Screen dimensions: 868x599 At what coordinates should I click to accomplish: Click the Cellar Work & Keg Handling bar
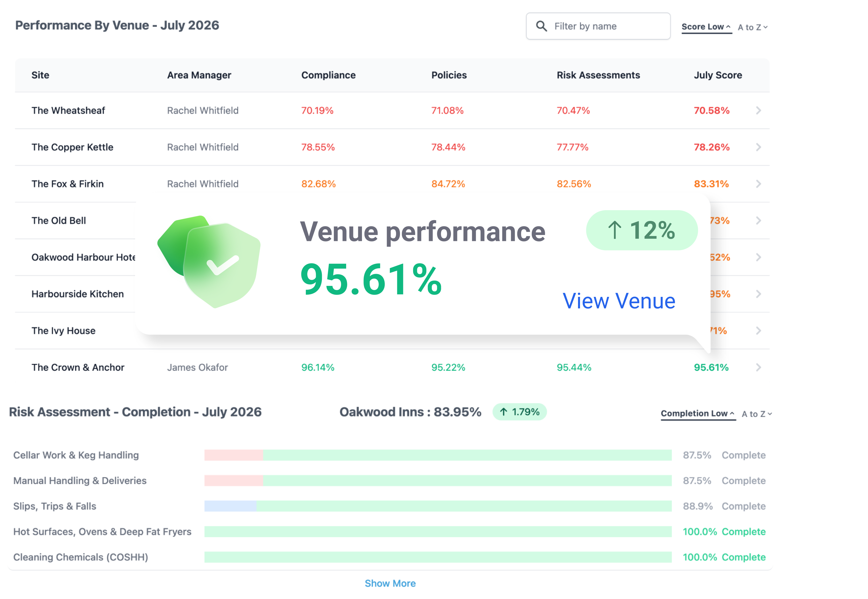click(x=438, y=455)
